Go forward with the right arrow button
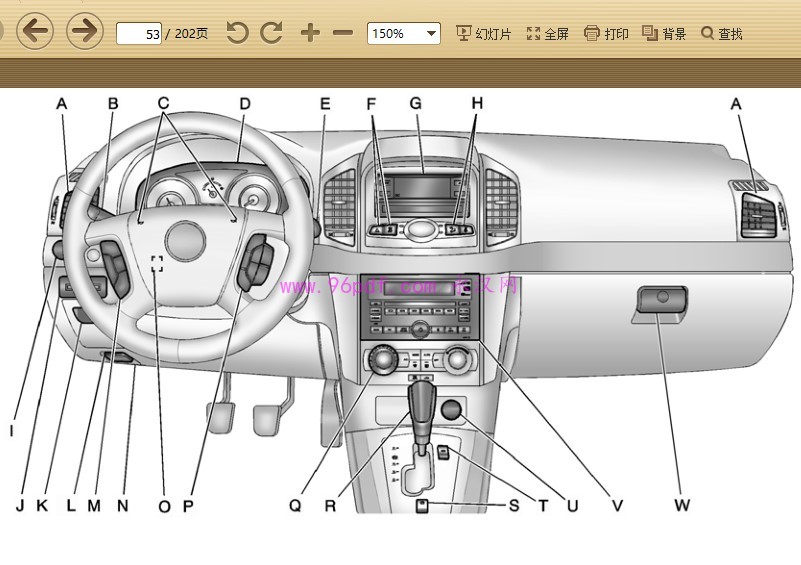 click(85, 31)
